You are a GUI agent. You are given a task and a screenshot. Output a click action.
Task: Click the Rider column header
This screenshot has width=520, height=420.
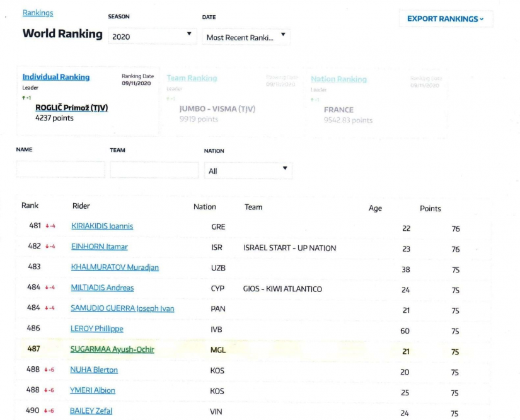pyautogui.click(x=81, y=206)
